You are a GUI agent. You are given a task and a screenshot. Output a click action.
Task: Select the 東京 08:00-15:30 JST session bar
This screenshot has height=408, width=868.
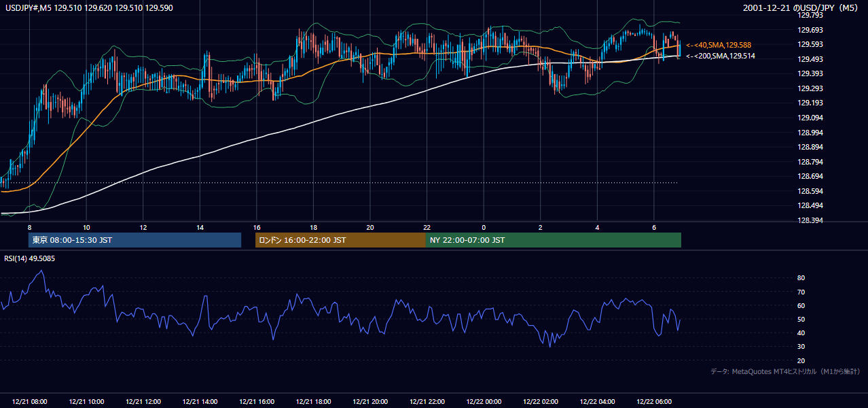click(134, 240)
